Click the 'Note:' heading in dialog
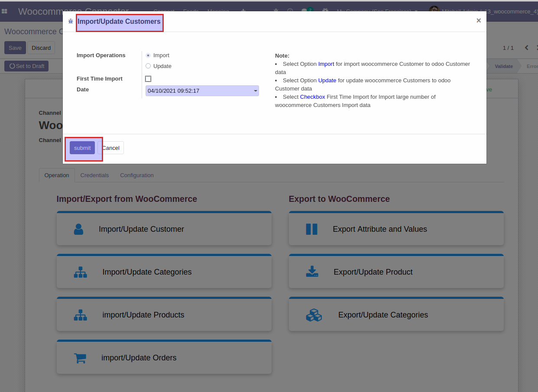Viewport: 538px width, 392px height. point(282,56)
